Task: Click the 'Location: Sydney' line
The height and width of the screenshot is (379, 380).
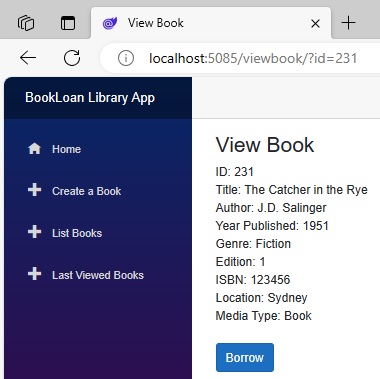Action: pos(262,298)
